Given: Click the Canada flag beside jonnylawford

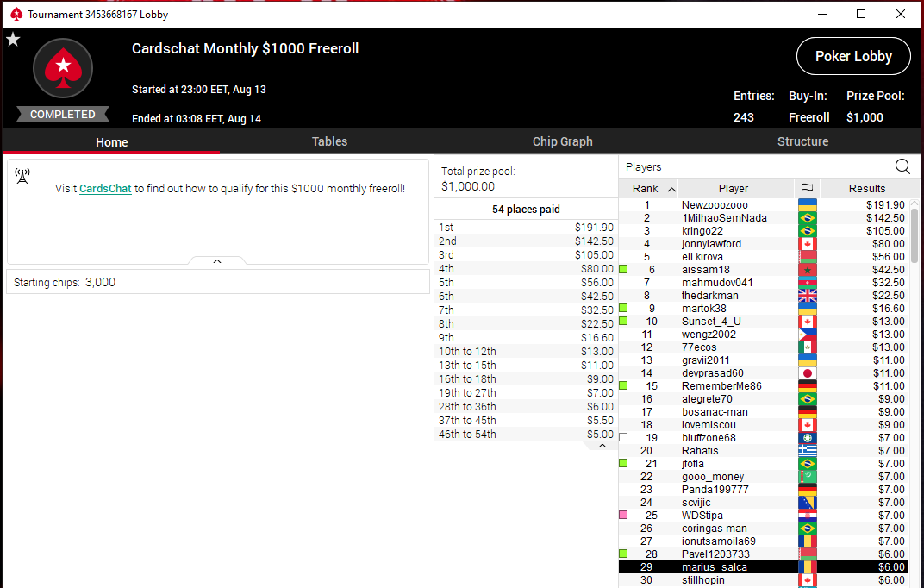Looking at the screenshot, I should point(808,244).
